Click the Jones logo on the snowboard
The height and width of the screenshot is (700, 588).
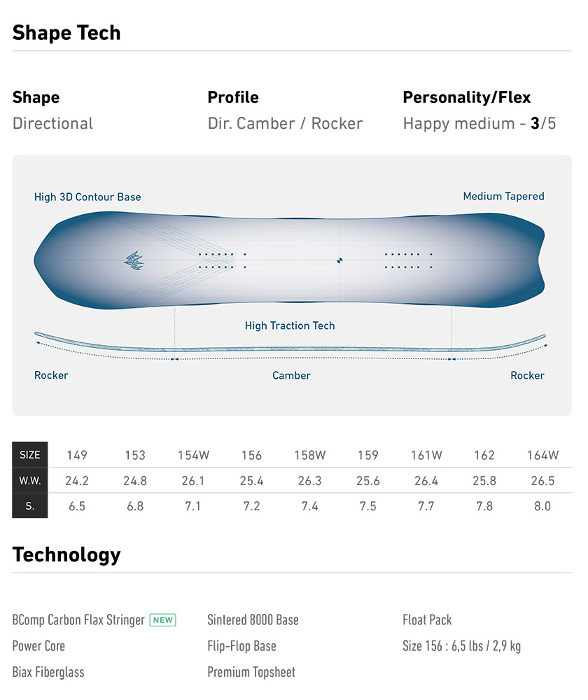point(133,260)
